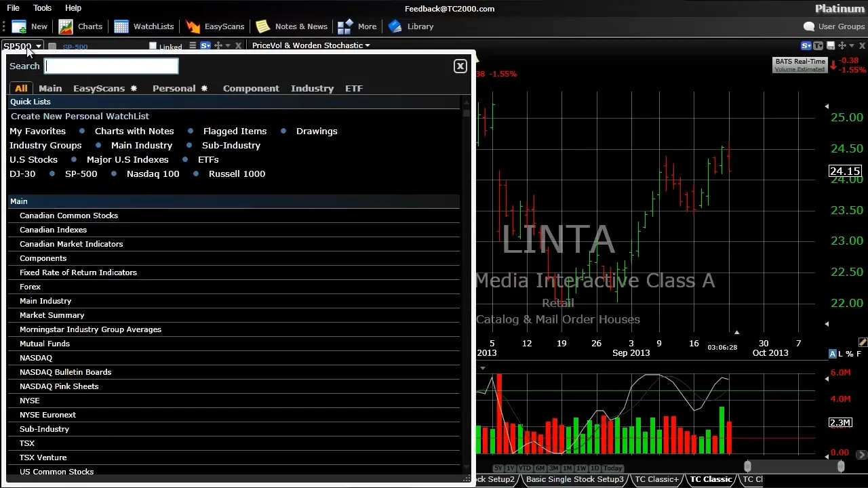Open User Groups chat icon
This screenshot has height=488, width=868.
(808, 26)
